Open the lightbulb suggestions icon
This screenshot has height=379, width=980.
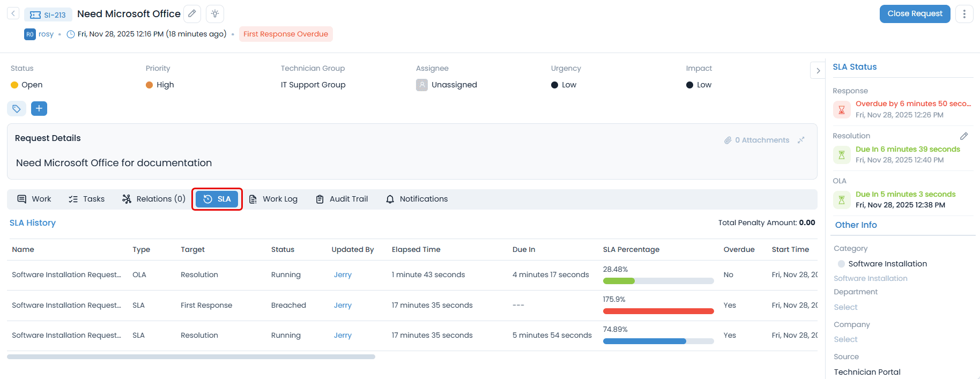[x=215, y=14]
